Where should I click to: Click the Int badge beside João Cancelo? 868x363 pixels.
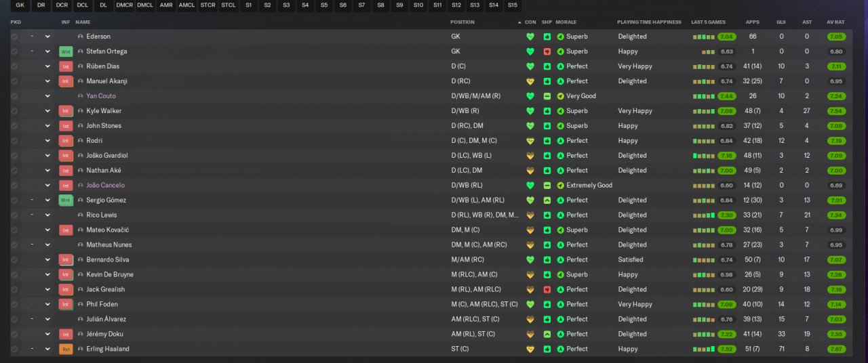tap(66, 186)
